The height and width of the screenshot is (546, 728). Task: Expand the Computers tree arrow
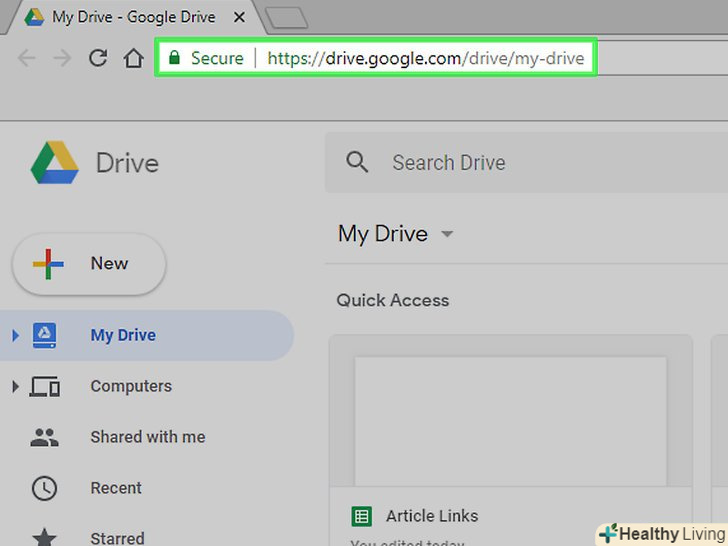coord(15,386)
